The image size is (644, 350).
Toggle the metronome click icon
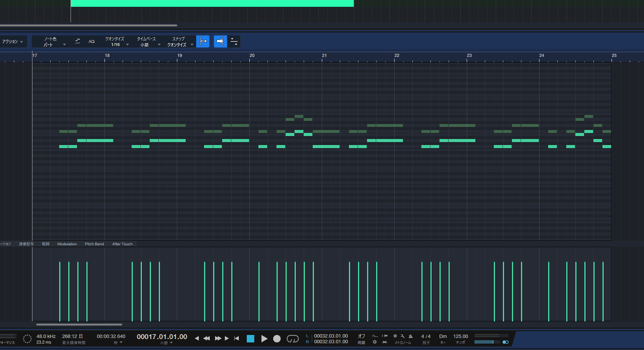(410, 336)
